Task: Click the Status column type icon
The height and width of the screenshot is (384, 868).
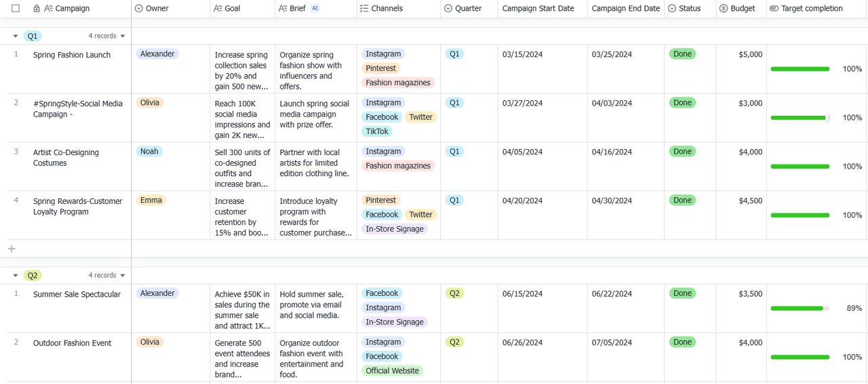Action: 672,9
